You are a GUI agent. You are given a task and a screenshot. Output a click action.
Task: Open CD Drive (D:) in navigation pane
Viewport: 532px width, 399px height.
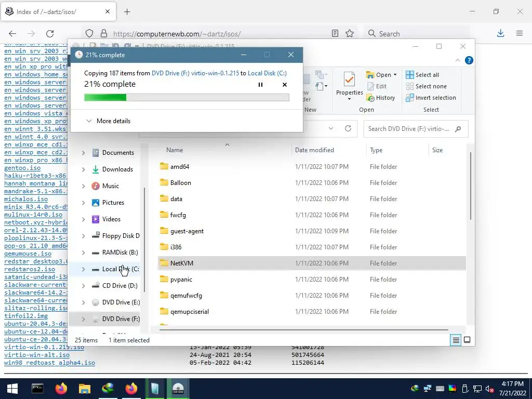(x=114, y=286)
